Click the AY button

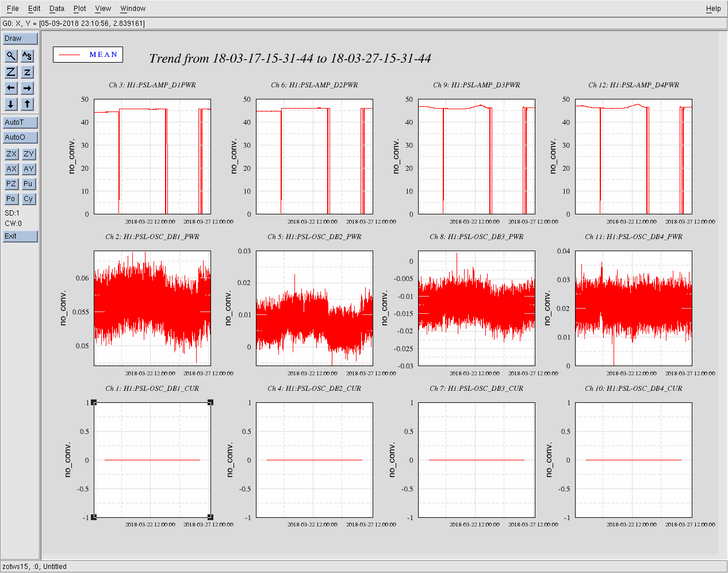pyautogui.click(x=29, y=169)
